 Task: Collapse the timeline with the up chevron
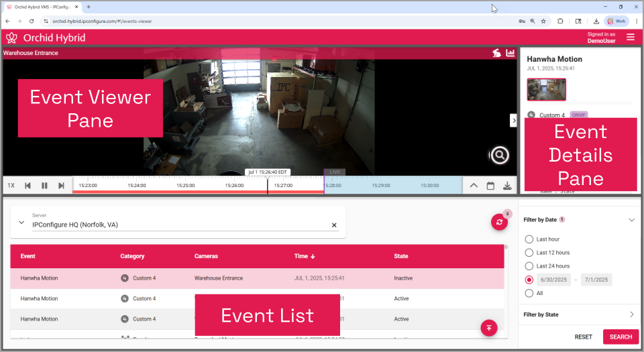click(474, 186)
